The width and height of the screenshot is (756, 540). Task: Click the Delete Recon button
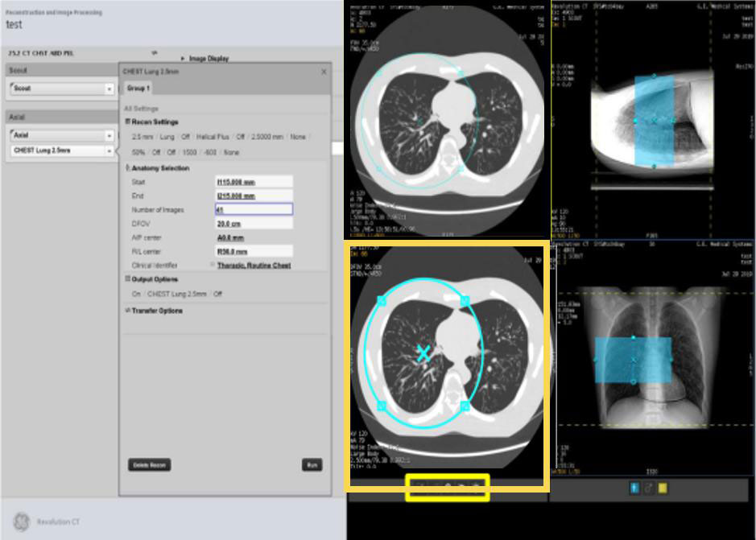tap(149, 465)
